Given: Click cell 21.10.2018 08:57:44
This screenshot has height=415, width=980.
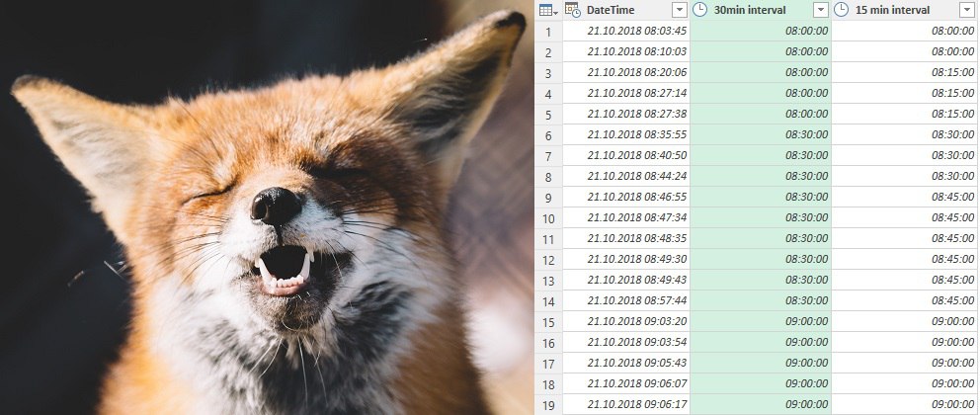Looking at the screenshot, I should point(626,300).
